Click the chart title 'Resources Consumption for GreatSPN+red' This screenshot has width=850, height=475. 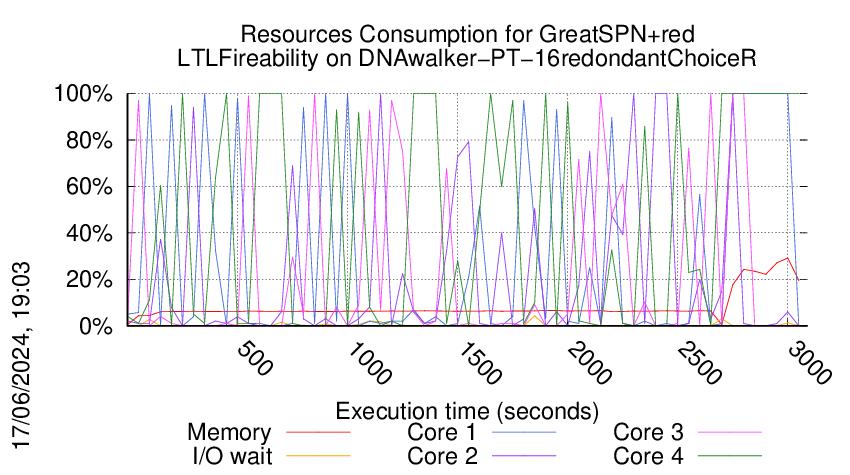(x=467, y=35)
